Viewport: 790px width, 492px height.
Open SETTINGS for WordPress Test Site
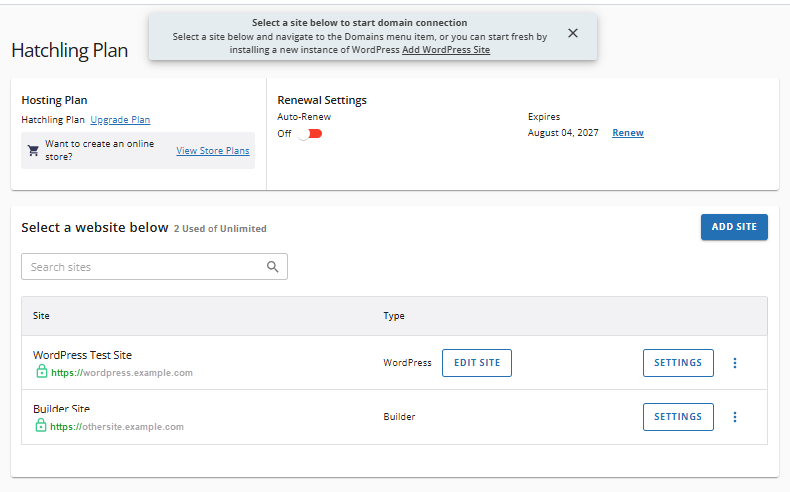[x=678, y=363]
